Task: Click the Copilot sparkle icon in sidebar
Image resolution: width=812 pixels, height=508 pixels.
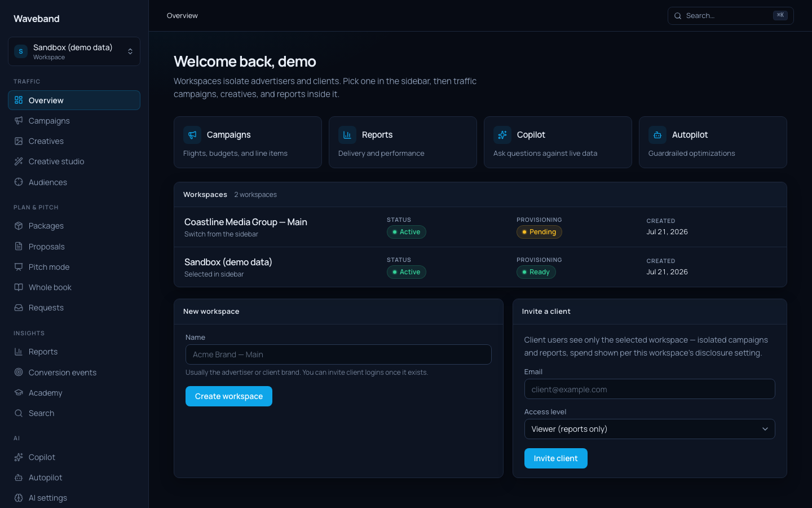Action: 19,457
